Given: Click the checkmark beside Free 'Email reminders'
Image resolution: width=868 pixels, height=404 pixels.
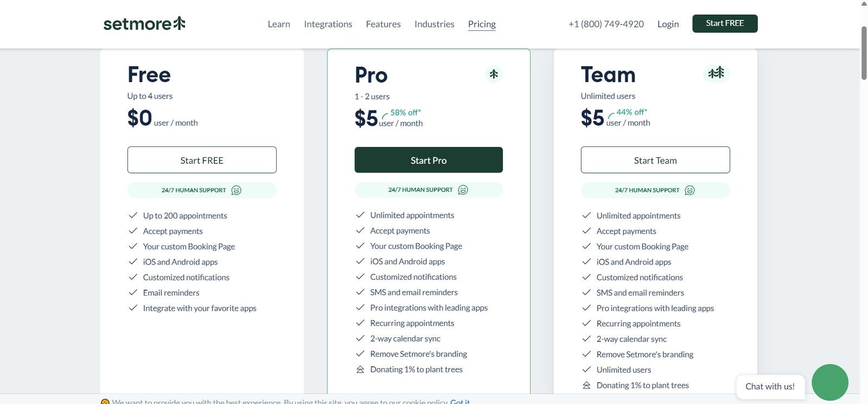Looking at the screenshot, I should pos(133,292).
